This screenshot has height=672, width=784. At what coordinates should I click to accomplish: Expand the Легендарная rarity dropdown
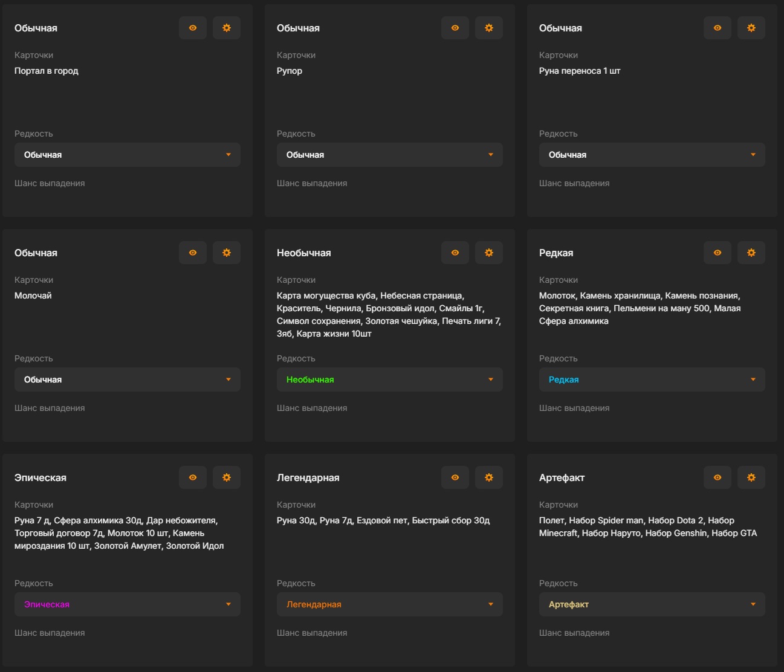click(x=390, y=604)
